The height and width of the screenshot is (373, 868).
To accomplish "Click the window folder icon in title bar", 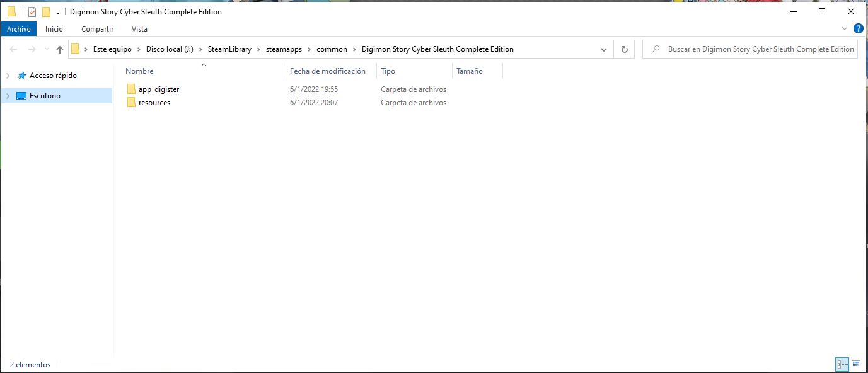I will 11,12.
